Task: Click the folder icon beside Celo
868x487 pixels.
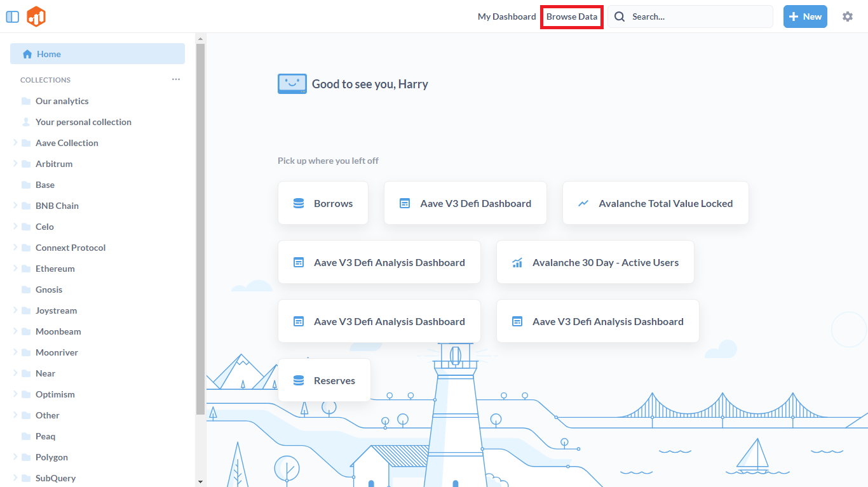Action: tap(26, 227)
